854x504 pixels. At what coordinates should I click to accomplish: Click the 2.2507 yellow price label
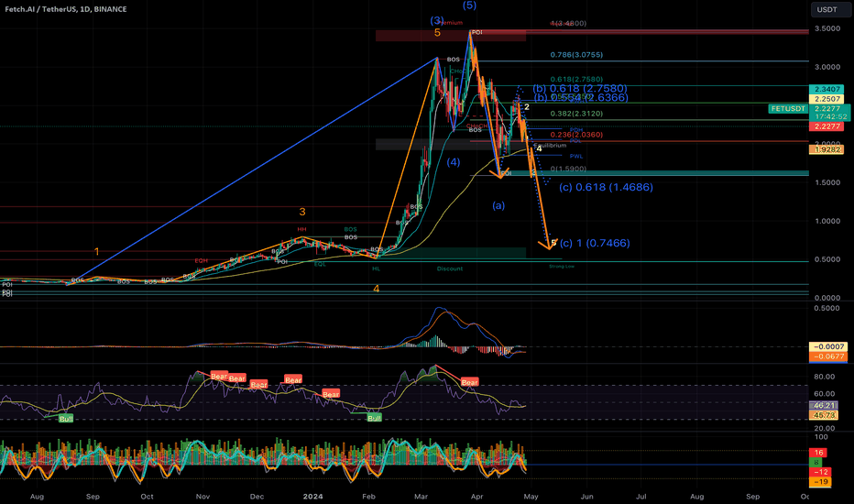tap(827, 99)
